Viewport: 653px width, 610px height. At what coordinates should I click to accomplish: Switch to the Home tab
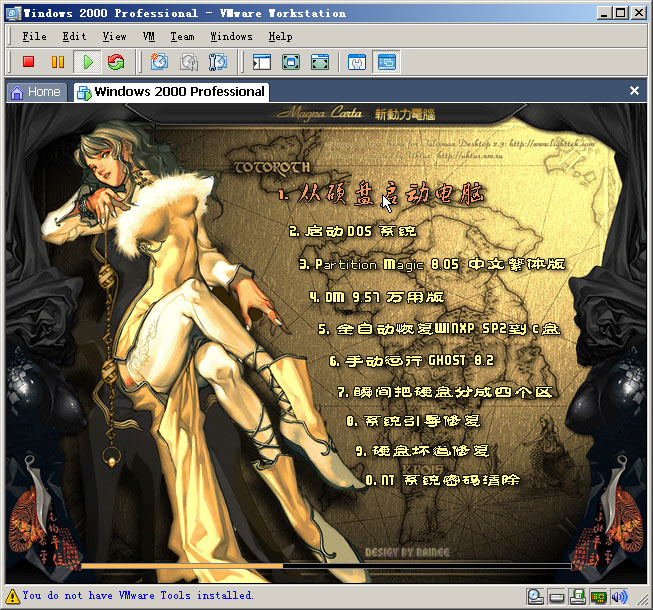pyautogui.click(x=36, y=92)
